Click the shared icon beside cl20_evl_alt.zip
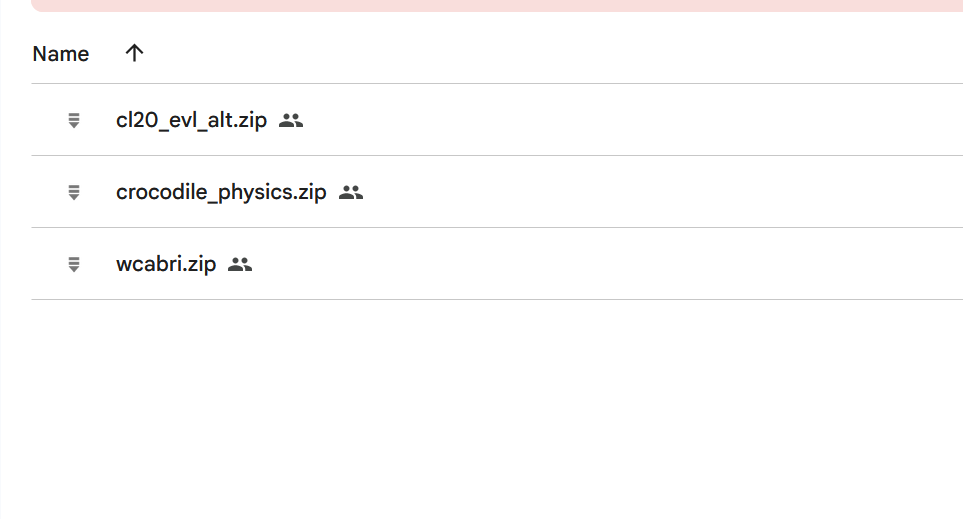Image resolution: width=963 pixels, height=519 pixels. (x=291, y=121)
